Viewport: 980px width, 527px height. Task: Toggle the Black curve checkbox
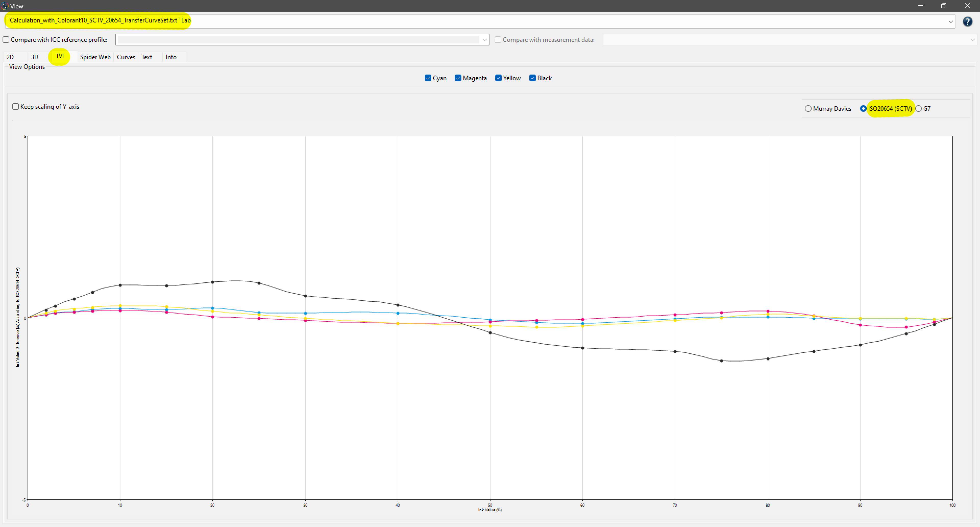533,78
